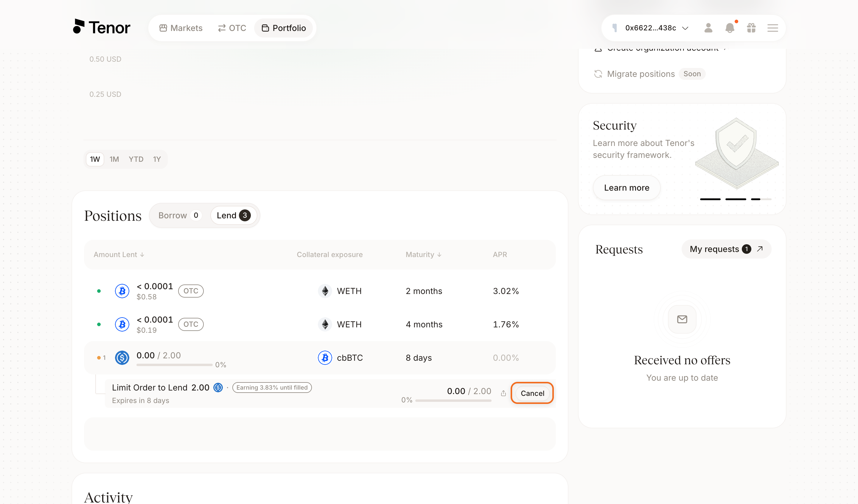Image resolution: width=858 pixels, height=504 pixels.
Task: Select the Portfolio tab
Action: (284, 28)
